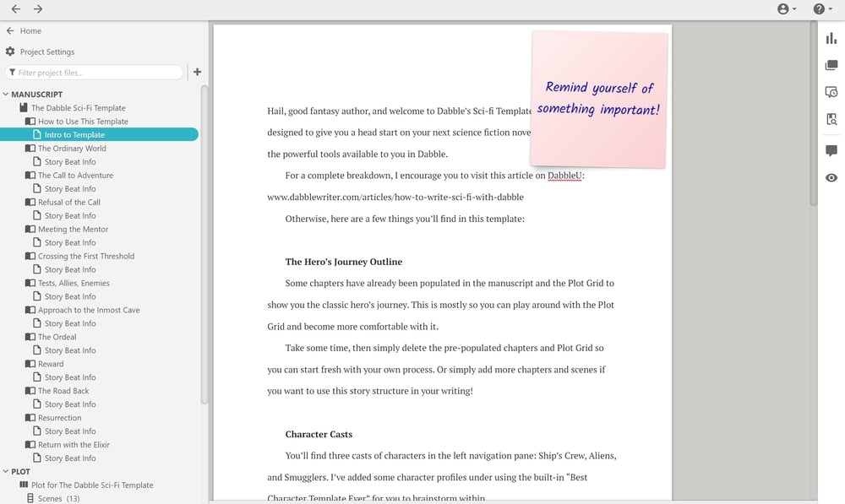Open the find and replace panel icon
This screenshot has width=845, height=504.
tap(831, 119)
